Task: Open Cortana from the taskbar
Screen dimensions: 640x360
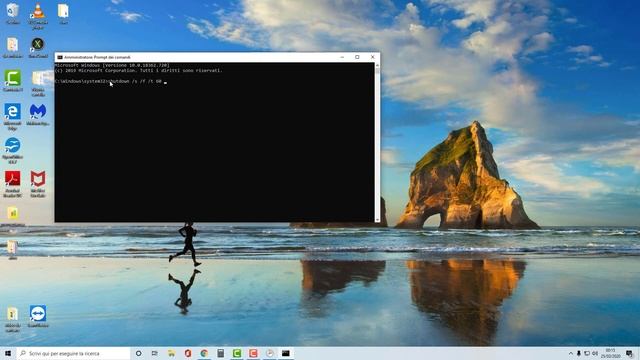Action: click(x=138, y=353)
